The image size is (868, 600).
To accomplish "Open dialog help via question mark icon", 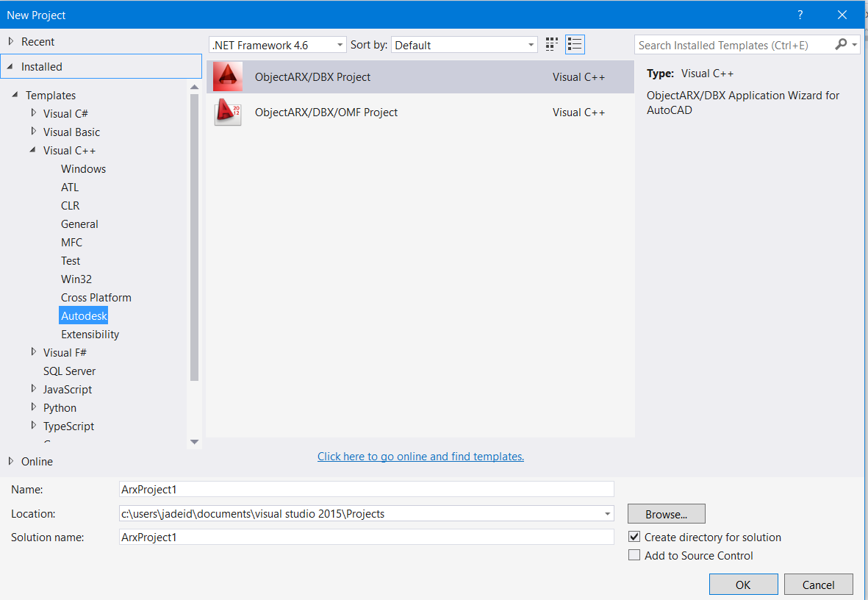I will click(800, 15).
